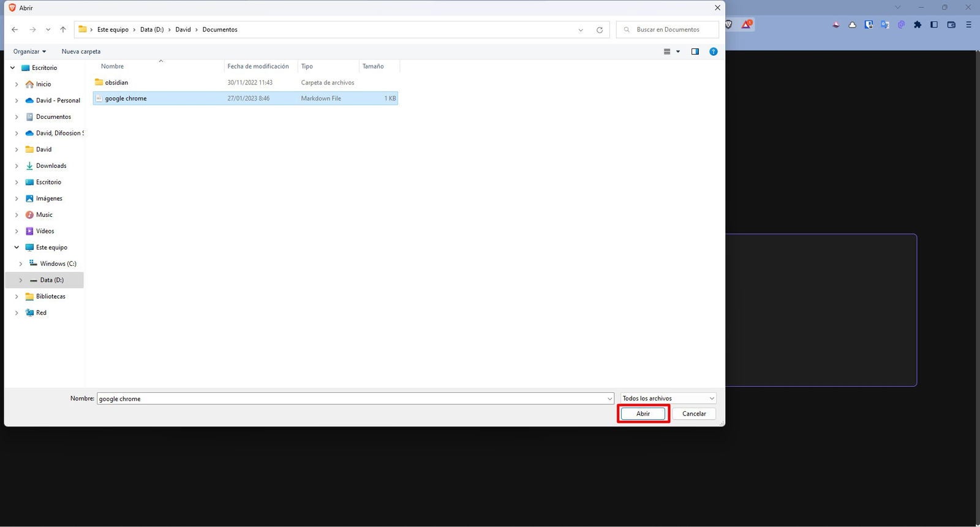The image size is (980, 527).
Task: Click the Cancelar button
Action: (694, 414)
